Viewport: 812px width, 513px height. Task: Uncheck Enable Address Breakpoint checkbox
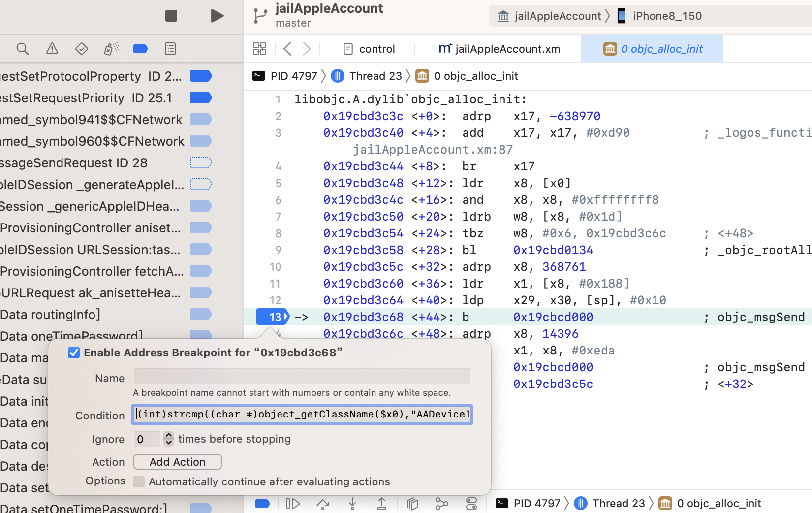click(x=74, y=353)
